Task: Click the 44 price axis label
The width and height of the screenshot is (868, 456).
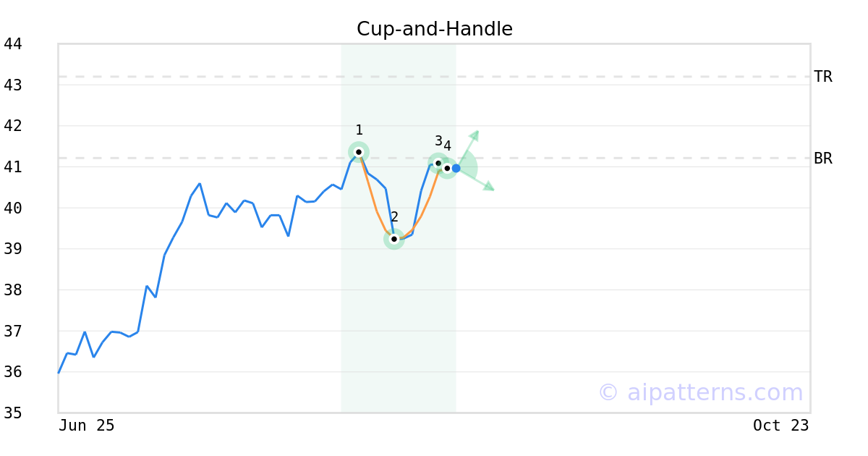Action: pyautogui.click(x=13, y=44)
